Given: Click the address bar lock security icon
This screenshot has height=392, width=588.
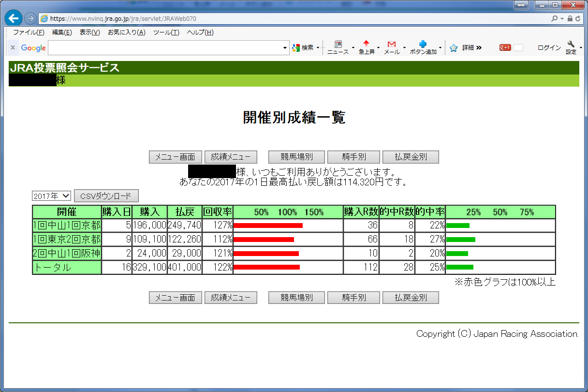Looking at the screenshot, I should (570, 18).
